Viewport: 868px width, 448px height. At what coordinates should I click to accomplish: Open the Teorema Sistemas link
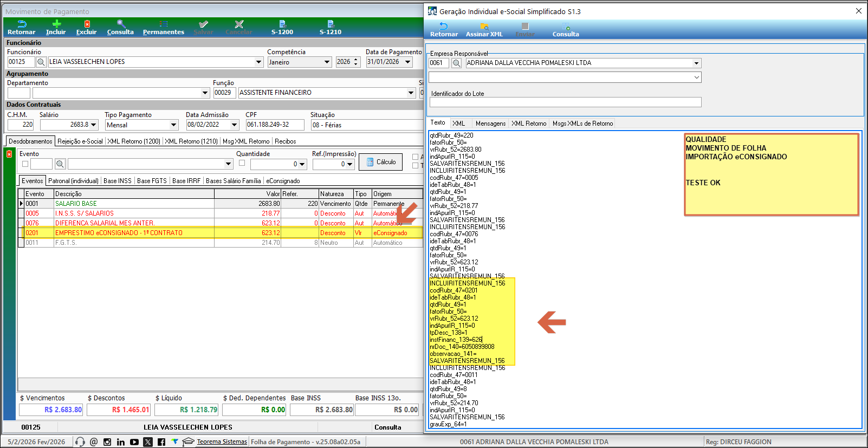pyautogui.click(x=222, y=441)
